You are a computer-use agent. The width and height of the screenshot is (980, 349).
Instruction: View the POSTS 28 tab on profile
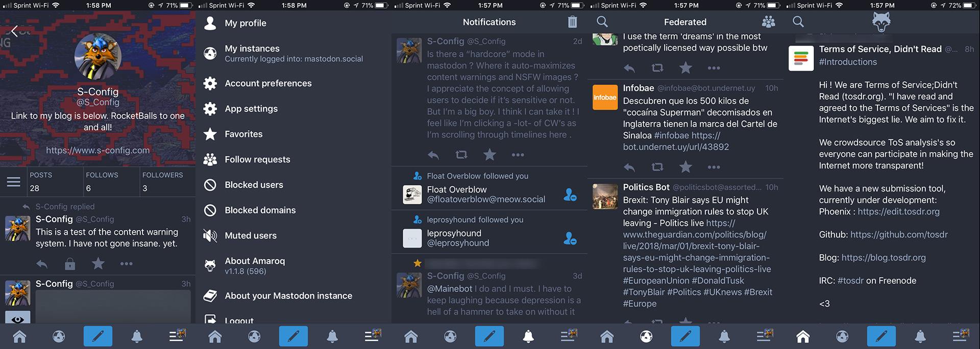[55, 181]
